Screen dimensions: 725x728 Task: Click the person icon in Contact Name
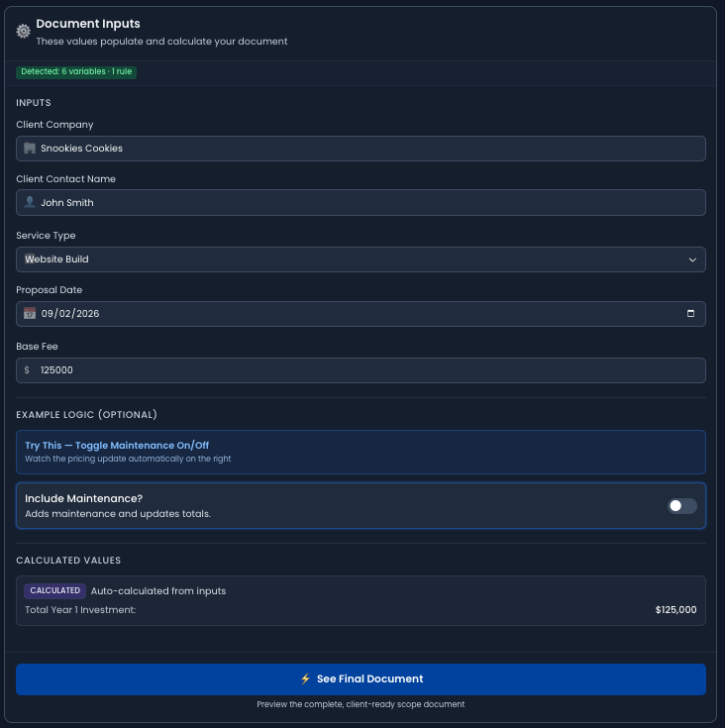tap(30, 202)
